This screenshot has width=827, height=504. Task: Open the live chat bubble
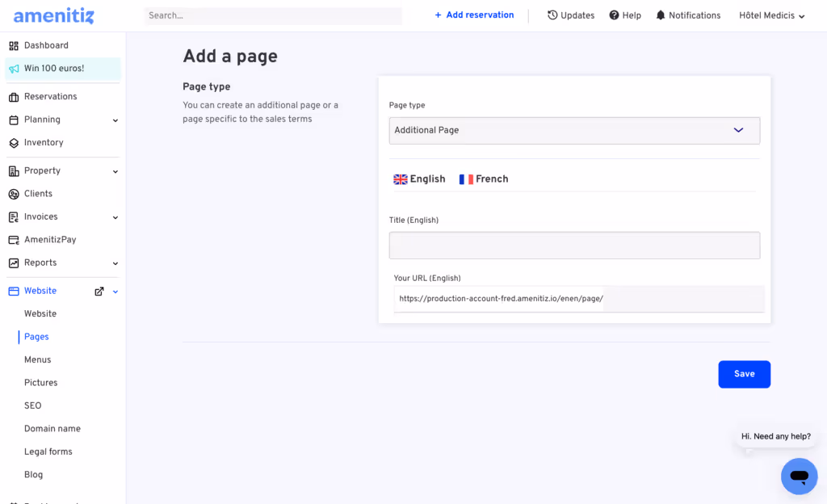click(799, 476)
